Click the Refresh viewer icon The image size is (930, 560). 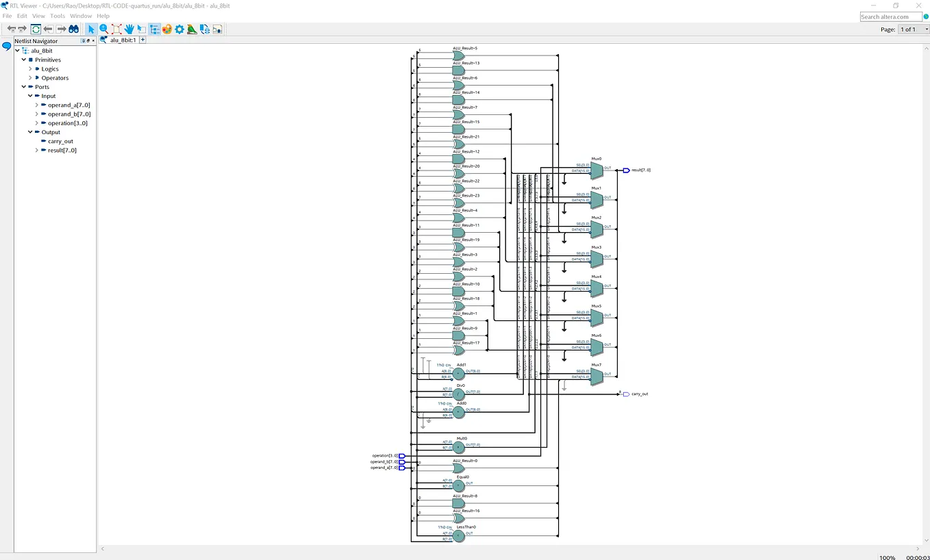click(35, 29)
